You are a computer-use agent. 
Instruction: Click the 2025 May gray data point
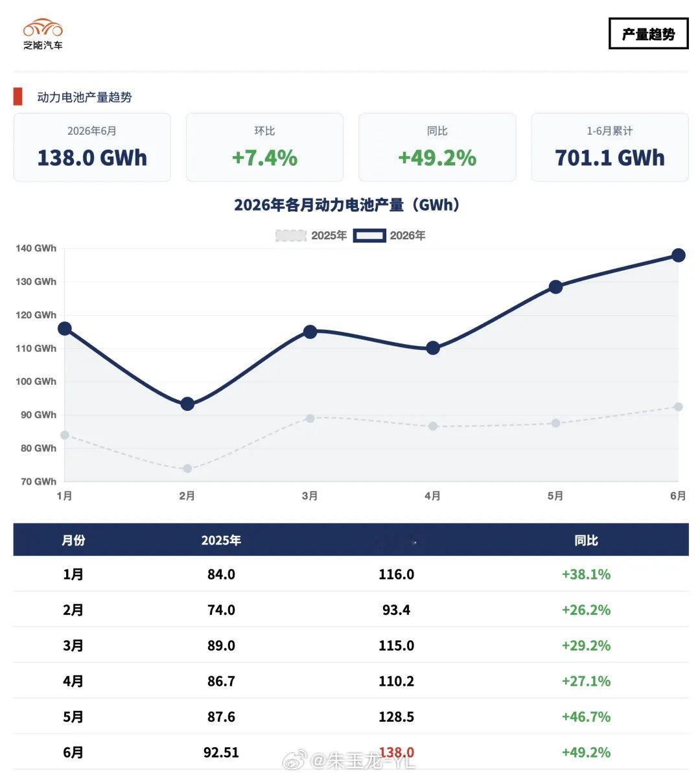[555, 423]
